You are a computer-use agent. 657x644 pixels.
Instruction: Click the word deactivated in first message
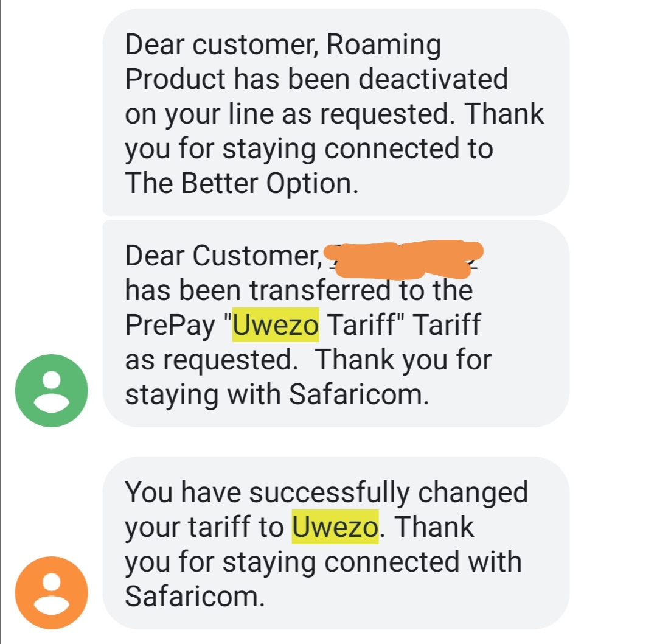pos(433,79)
